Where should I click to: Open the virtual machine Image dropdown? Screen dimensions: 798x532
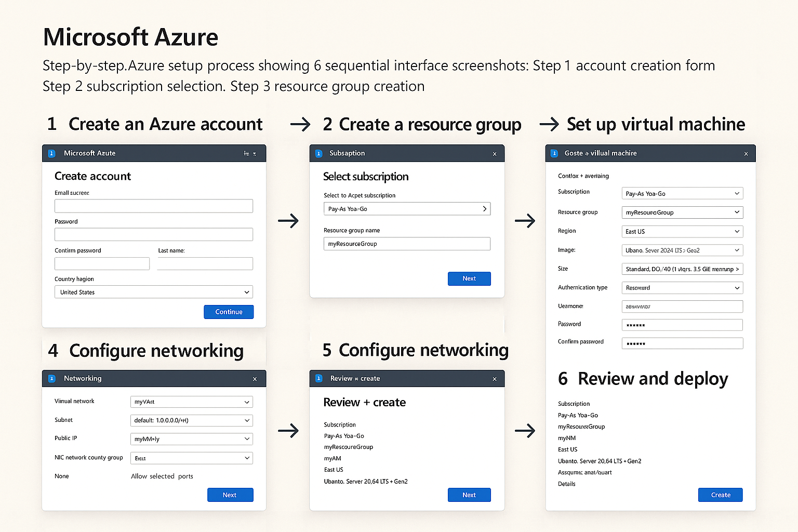[x=682, y=250]
